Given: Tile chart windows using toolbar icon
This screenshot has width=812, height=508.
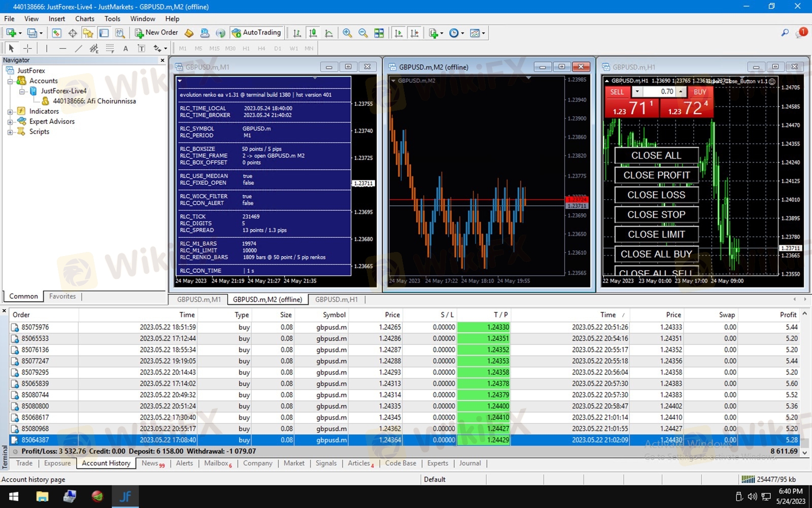Looking at the screenshot, I should (379, 33).
